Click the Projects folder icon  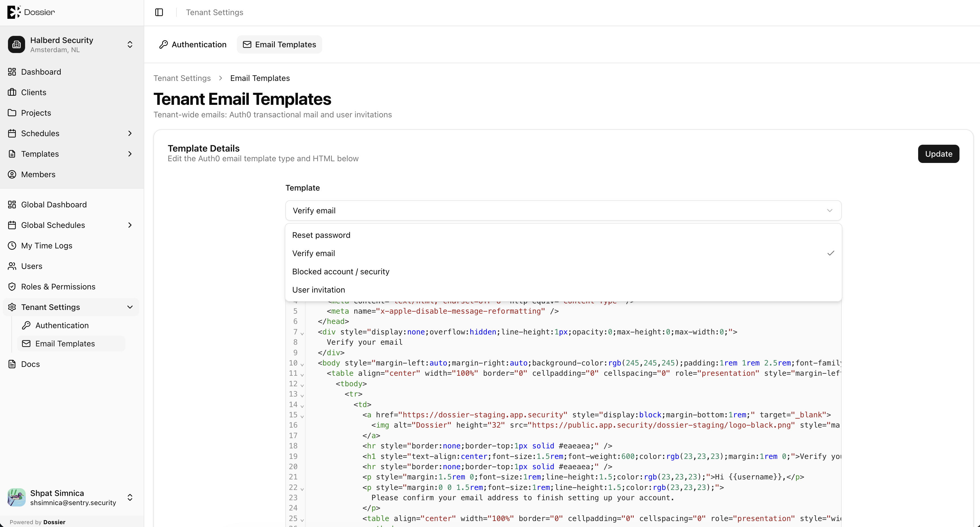click(x=12, y=113)
